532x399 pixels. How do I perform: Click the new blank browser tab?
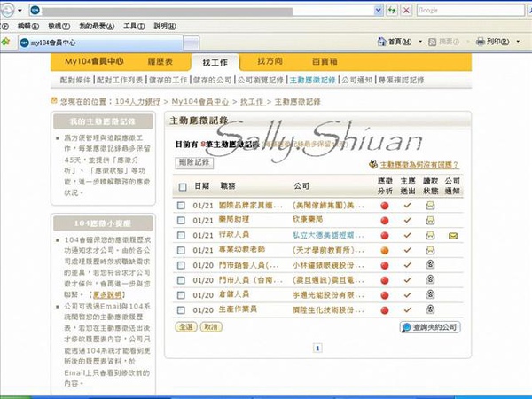[191, 43]
